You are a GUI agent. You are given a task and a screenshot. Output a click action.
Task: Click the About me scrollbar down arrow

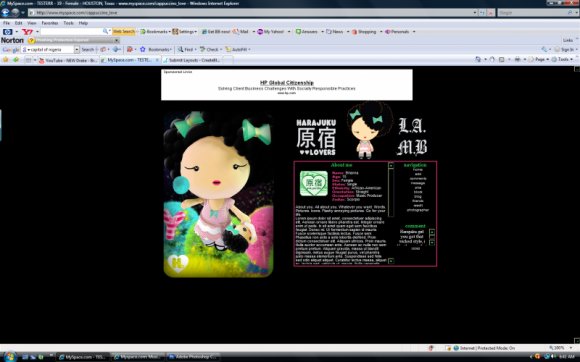(391, 261)
